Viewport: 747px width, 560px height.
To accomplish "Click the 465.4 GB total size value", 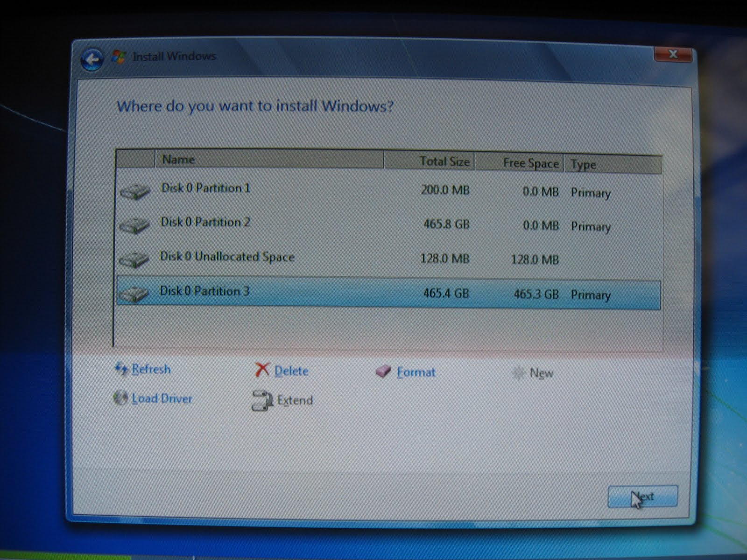I will coord(446,293).
